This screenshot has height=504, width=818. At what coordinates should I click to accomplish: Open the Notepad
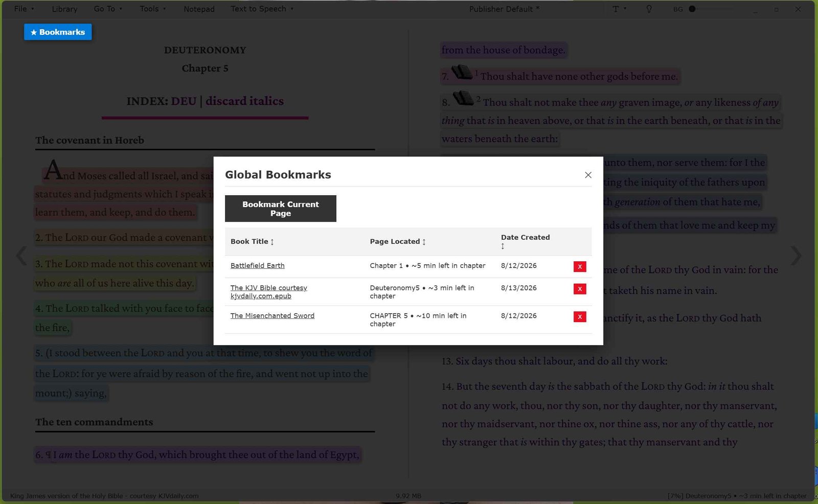coord(199,9)
